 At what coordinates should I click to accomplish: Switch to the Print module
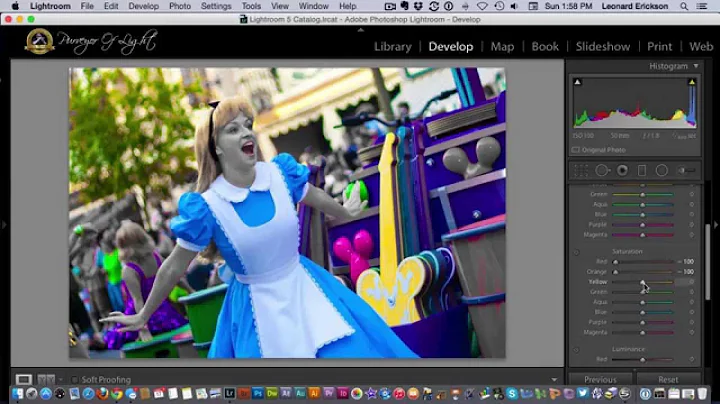(659, 47)
